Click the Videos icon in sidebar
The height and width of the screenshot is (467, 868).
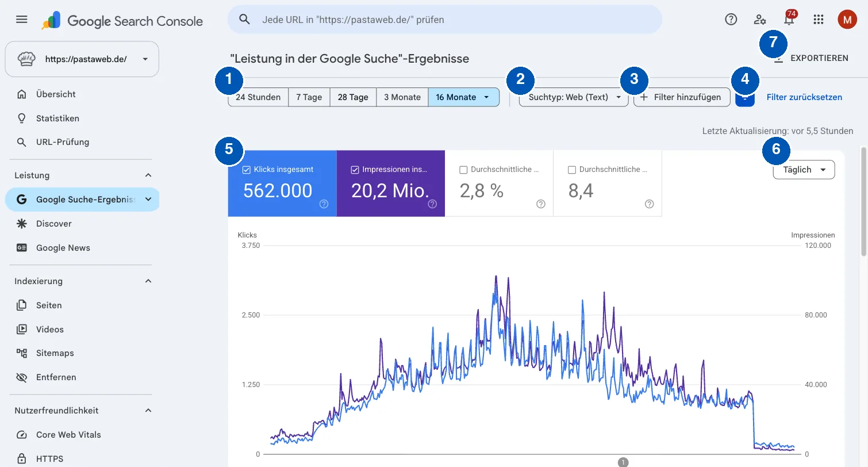tap(22, 330)
